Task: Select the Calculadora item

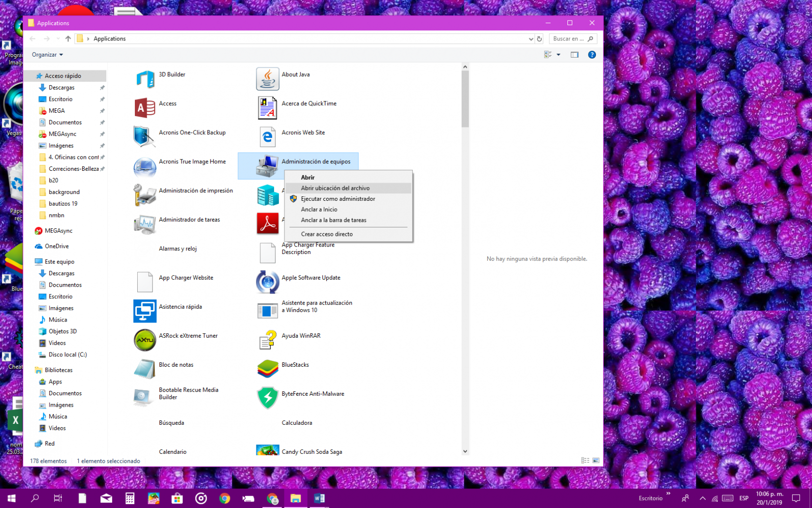Action: pos(297,423)
